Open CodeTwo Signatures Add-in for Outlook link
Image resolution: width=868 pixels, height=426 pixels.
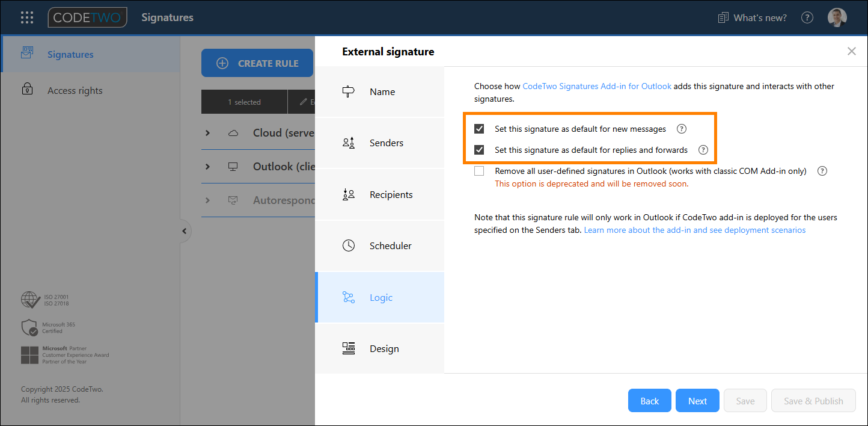coord(597,86)
